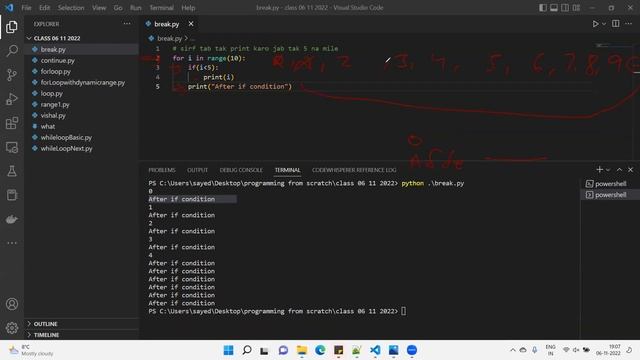Open the Docker whale view
The width and height of the screenshot is (640, 360).
pyautogui.click(x=12, y=219)
